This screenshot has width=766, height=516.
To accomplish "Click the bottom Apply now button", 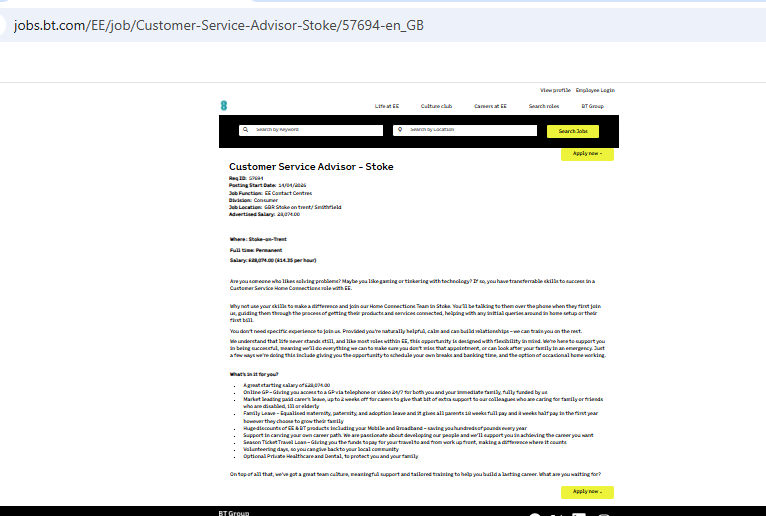I will [x=587, y=492].
